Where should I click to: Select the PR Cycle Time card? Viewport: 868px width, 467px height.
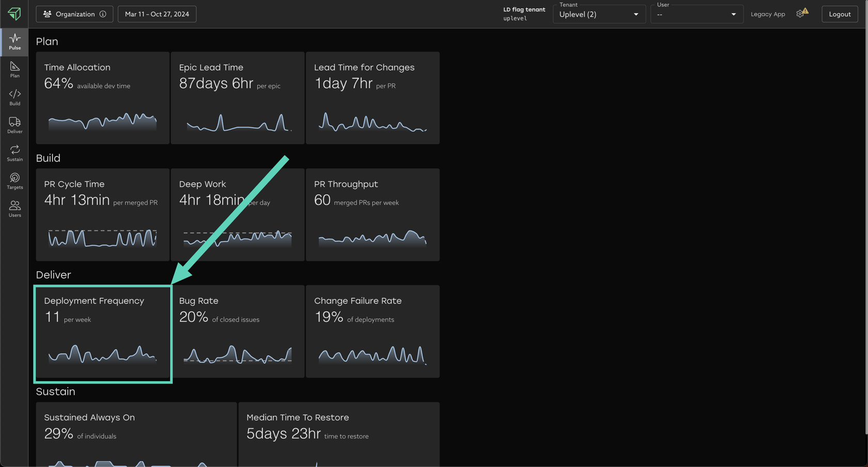pyautogui.click(x=103, y=215)
